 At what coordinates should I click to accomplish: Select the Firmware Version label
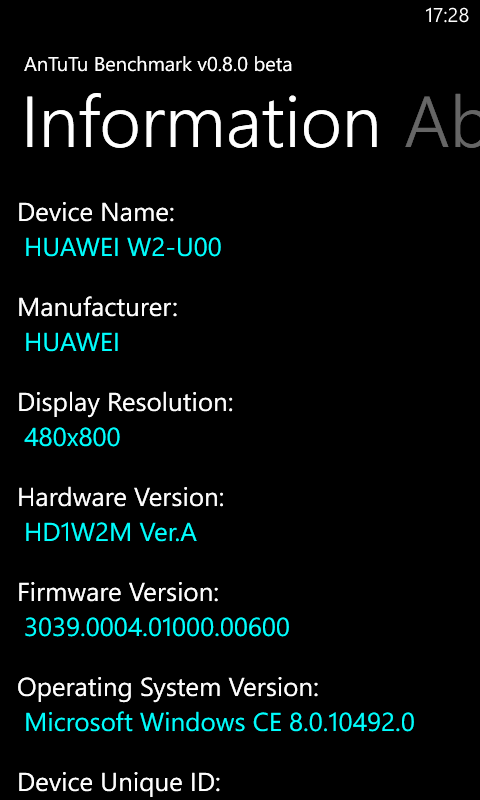tap(118, 592)
